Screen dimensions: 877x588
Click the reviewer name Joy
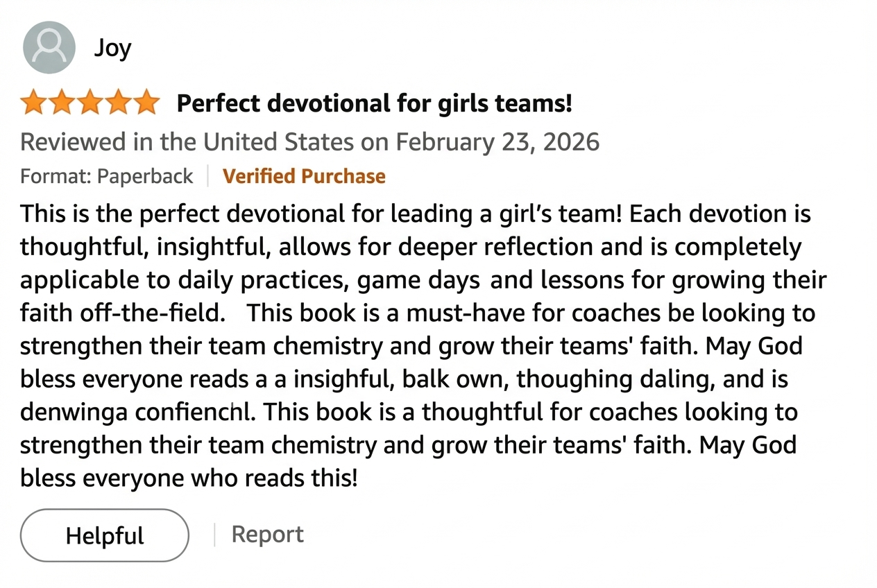click(112, 47)
